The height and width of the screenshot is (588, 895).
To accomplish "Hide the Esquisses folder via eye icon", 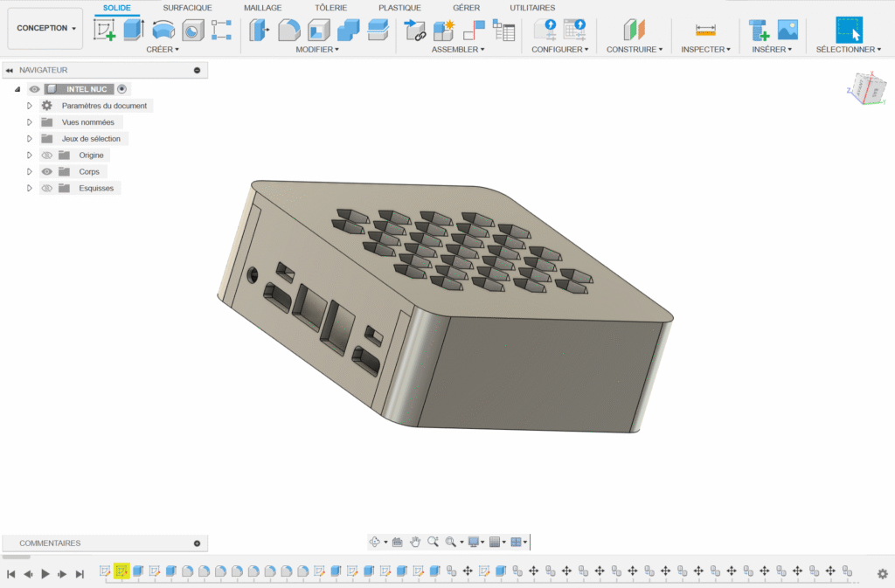I will tap(47, 188).
